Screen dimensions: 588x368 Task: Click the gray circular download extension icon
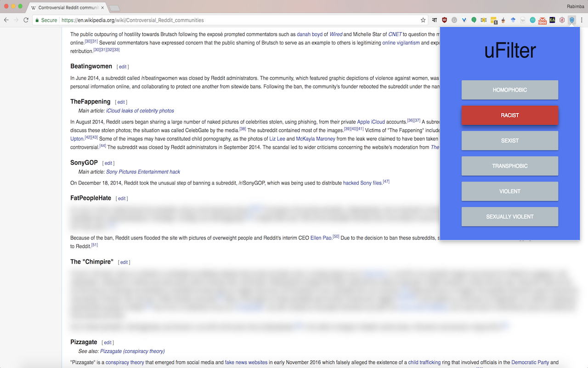[454, 20]
